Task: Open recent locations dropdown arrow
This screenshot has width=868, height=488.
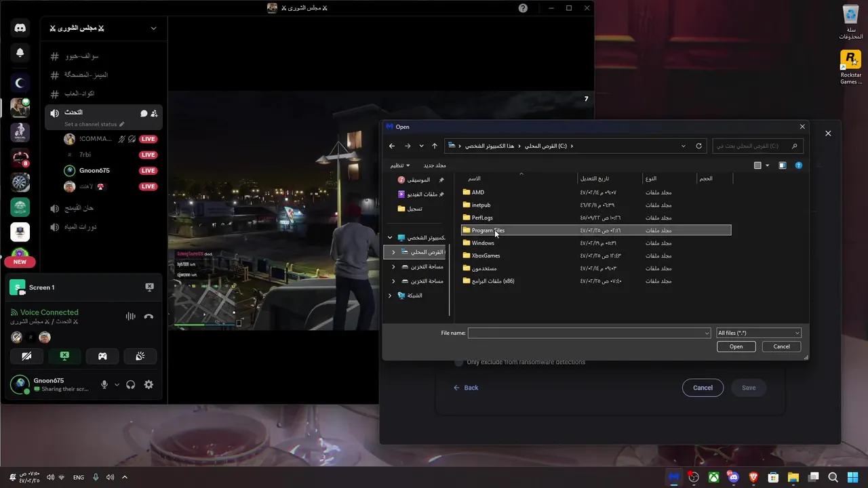Action: [421, 146]
